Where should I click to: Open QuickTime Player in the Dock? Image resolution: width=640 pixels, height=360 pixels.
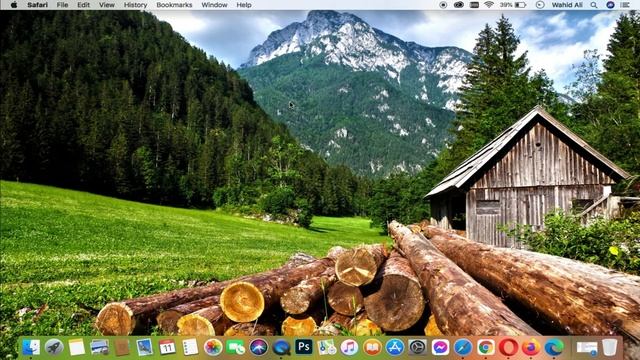281,347
